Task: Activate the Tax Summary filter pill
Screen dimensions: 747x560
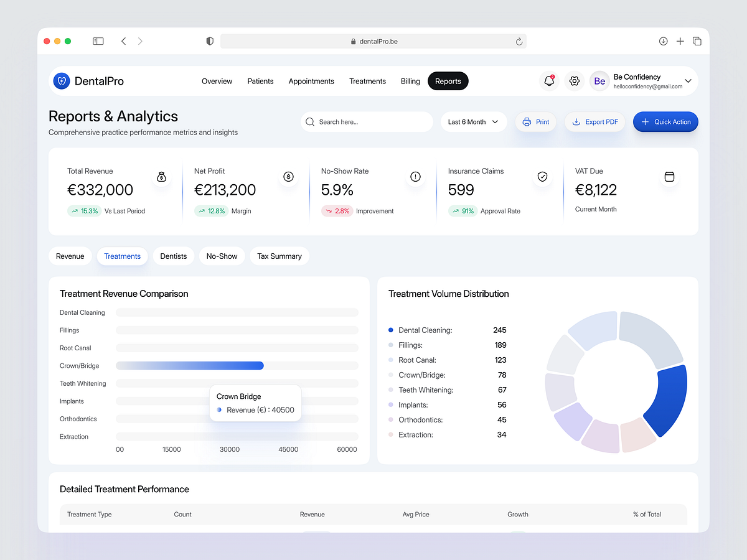Action: (x=280, y=256)
